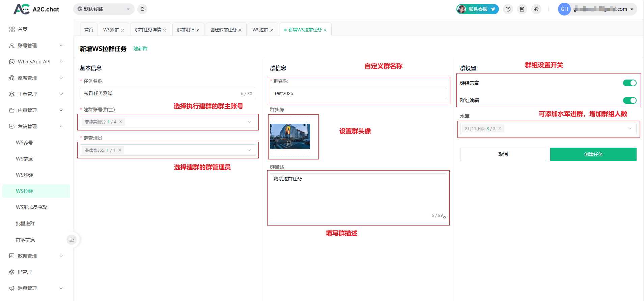Switch to the 炒群任务详情 tab
This screenshot has width=644, height=301.
tap(148, 30)
